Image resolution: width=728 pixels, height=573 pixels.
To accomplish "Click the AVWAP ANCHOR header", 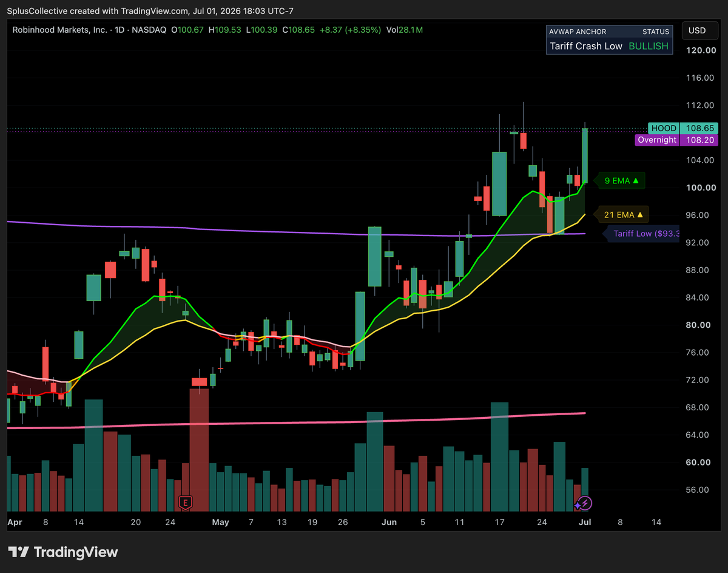I will tap(577, 32).
